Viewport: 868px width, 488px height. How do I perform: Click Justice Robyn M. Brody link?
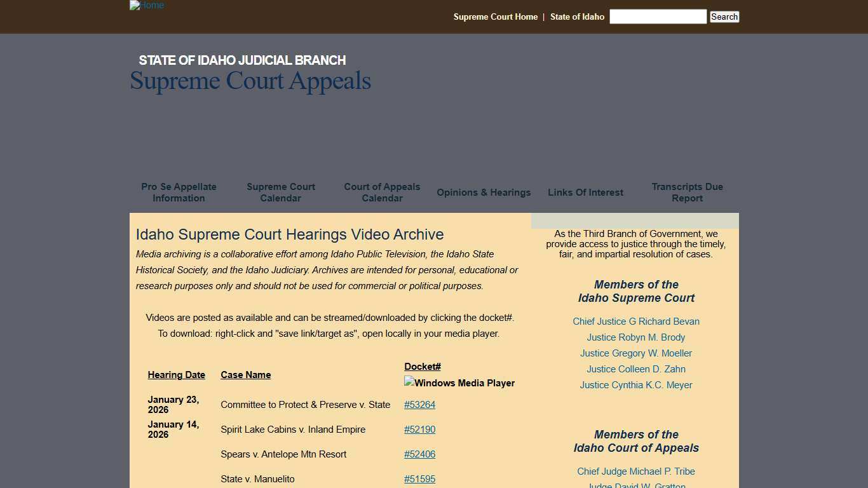point(635,337)
